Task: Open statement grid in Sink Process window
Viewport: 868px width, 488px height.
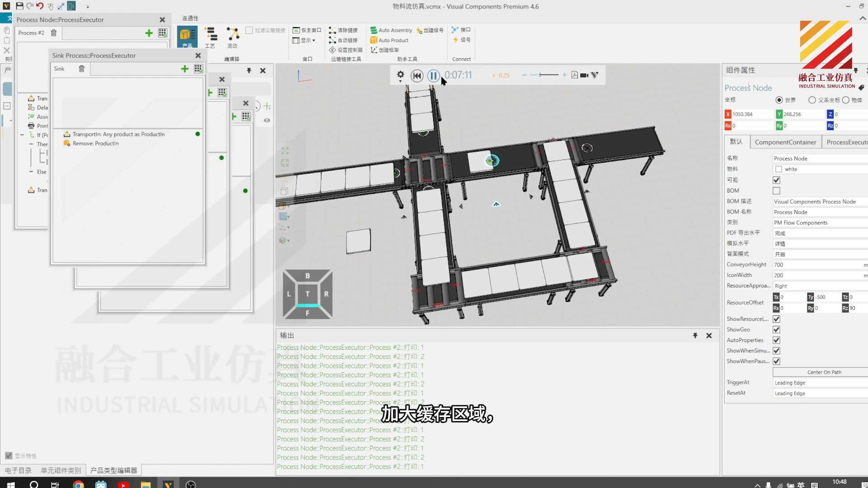Action: point(198,69)
